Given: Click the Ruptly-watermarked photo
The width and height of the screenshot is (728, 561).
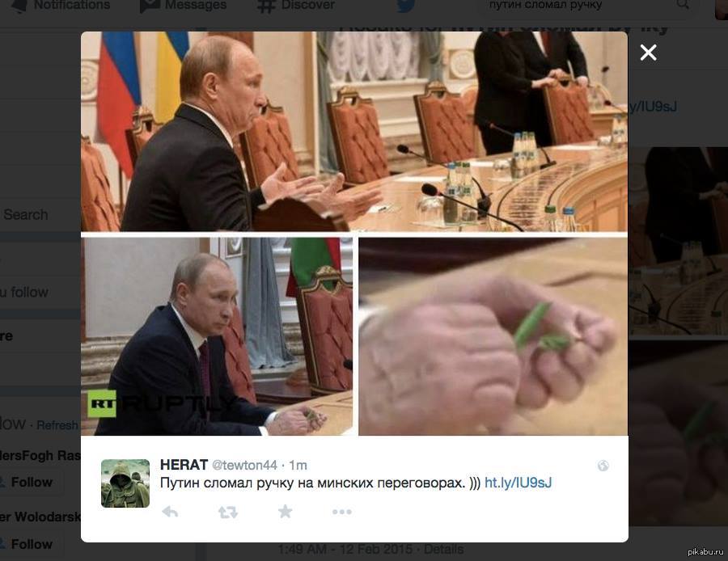Looking at the screenshot, I should (x=217, y=336).
